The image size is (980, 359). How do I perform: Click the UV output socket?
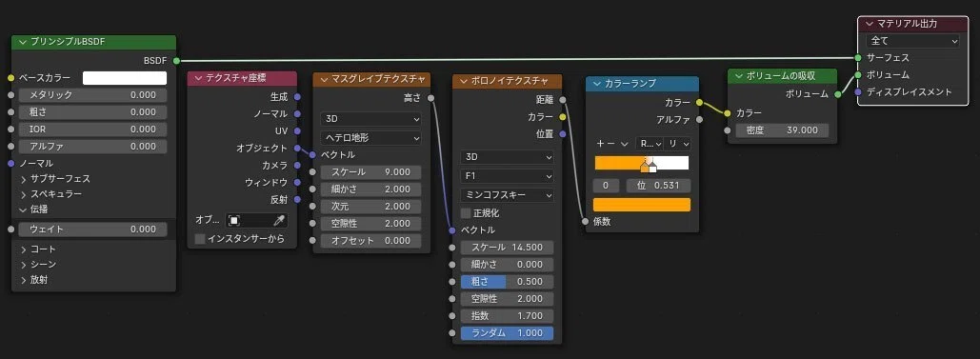tap(297, 131)
